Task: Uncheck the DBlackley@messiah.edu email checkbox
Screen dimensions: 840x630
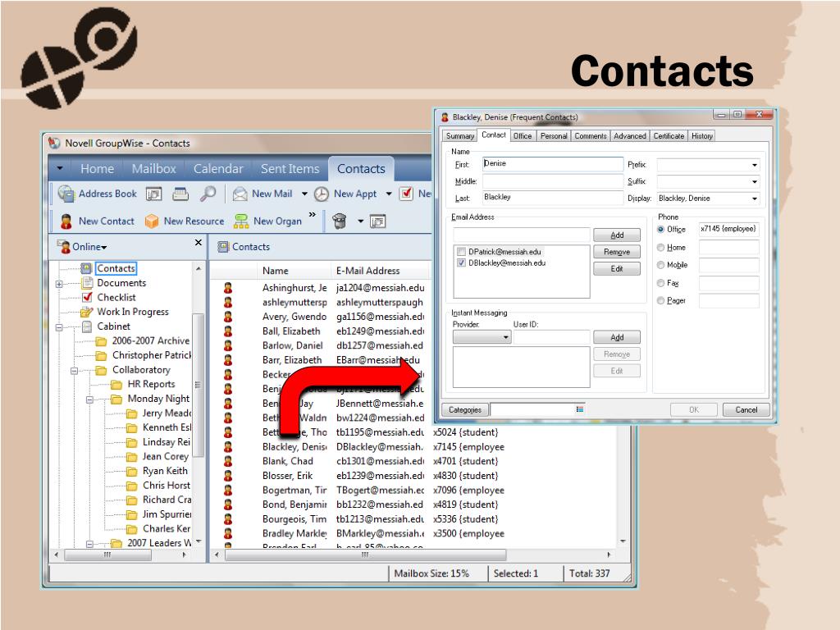Action: 461,263
